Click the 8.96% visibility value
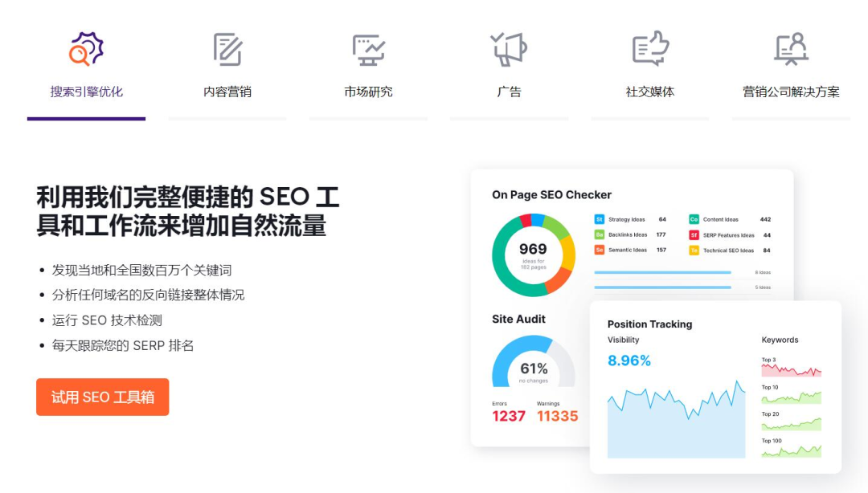 pos(629,361)
